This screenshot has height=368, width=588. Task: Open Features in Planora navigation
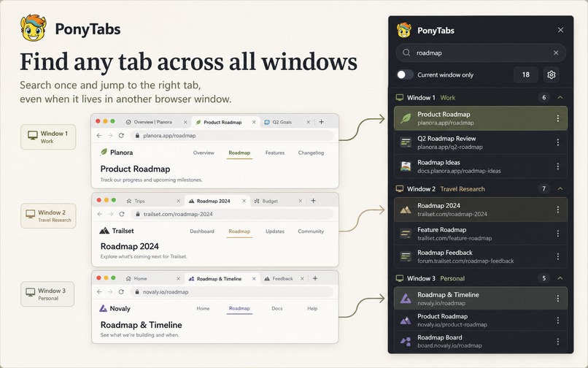click(x=275, y=153)
